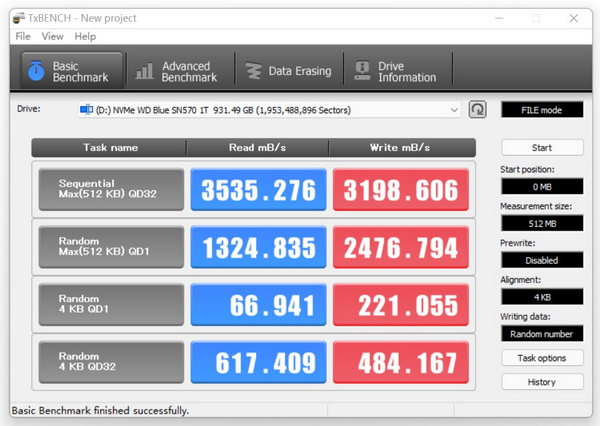Image resolution: width=600 pixels, height=426 pixels.
Task: Click the Measurement size: label
Action: click(536, 206)
